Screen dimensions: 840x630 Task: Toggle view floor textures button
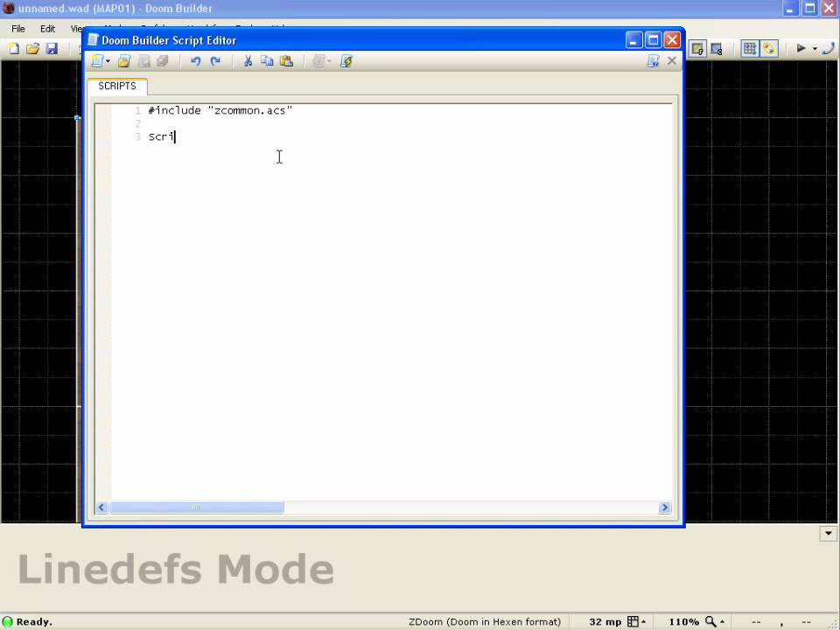tap(697, 49)
